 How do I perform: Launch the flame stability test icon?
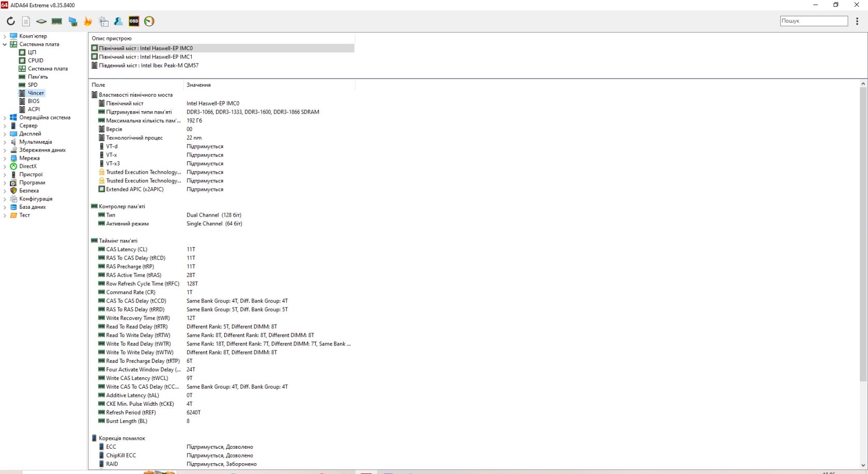(88, 21)
